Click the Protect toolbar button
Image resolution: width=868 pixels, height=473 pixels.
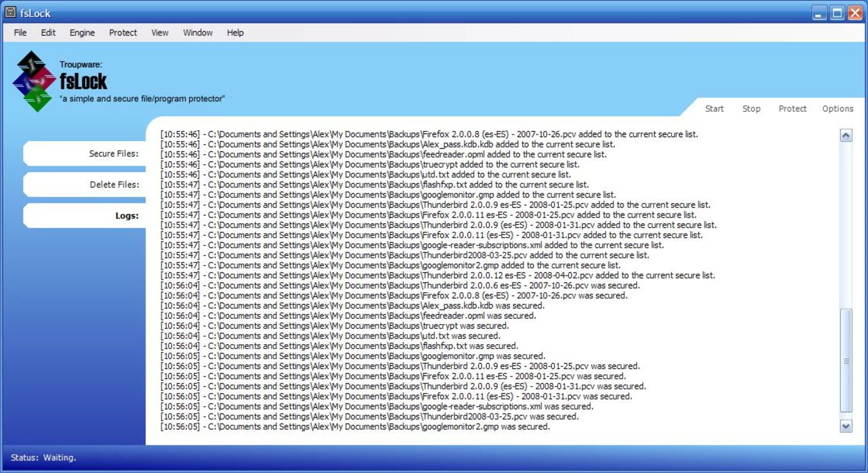(792, 108)
